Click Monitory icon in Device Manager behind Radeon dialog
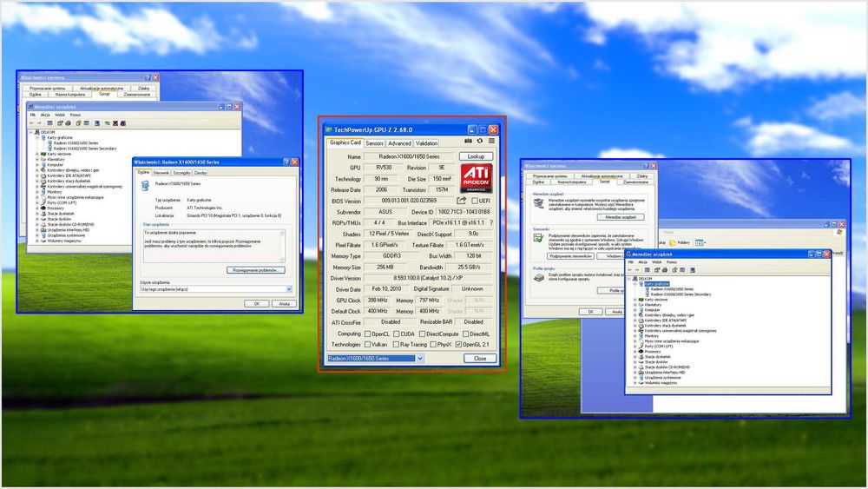The width and height of the screenshot is (868, 489). pos(43,192)
